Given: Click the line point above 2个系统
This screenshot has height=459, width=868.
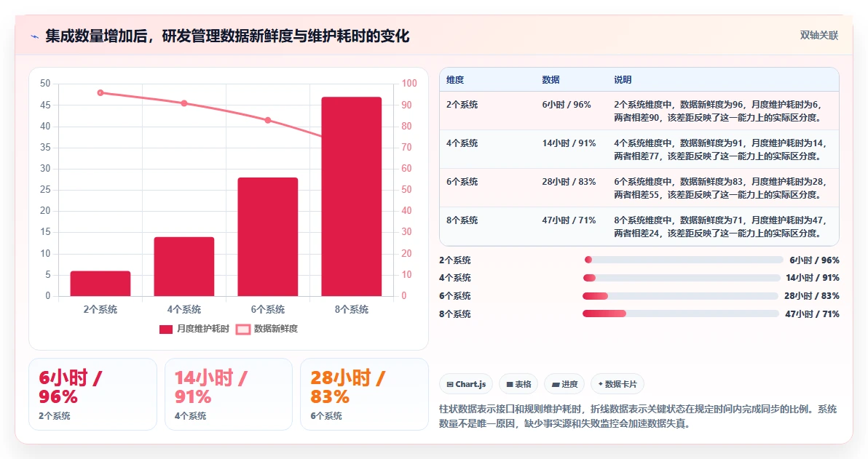Looking at the screenshot, I should point(100,93).
